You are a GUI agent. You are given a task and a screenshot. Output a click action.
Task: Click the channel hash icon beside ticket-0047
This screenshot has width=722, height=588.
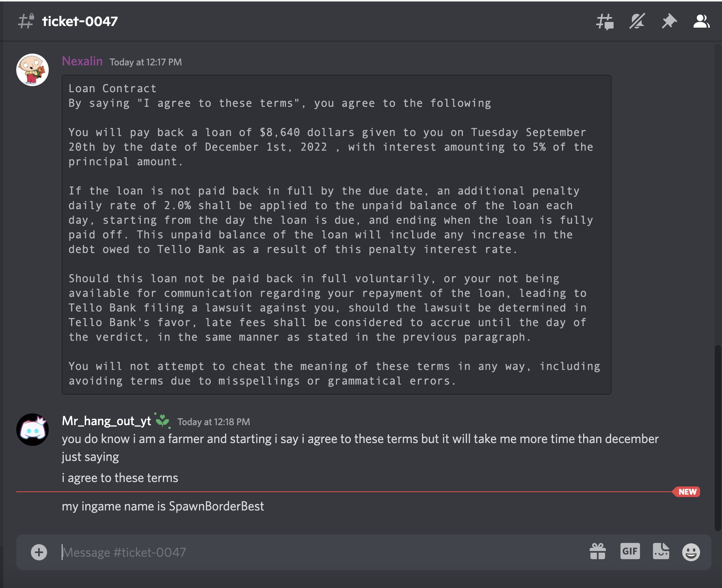pyautogui.click(x=26, y=21)
